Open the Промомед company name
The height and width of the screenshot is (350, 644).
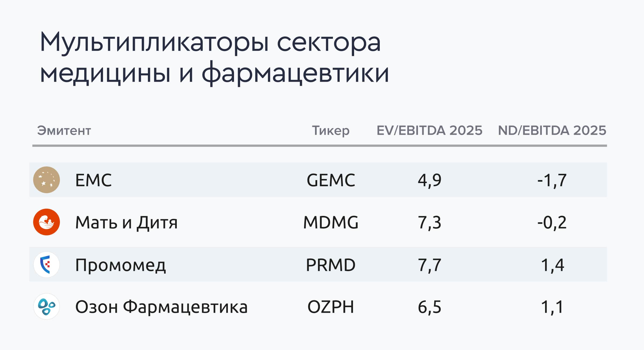pyautogui.click(x=120, y=265)
